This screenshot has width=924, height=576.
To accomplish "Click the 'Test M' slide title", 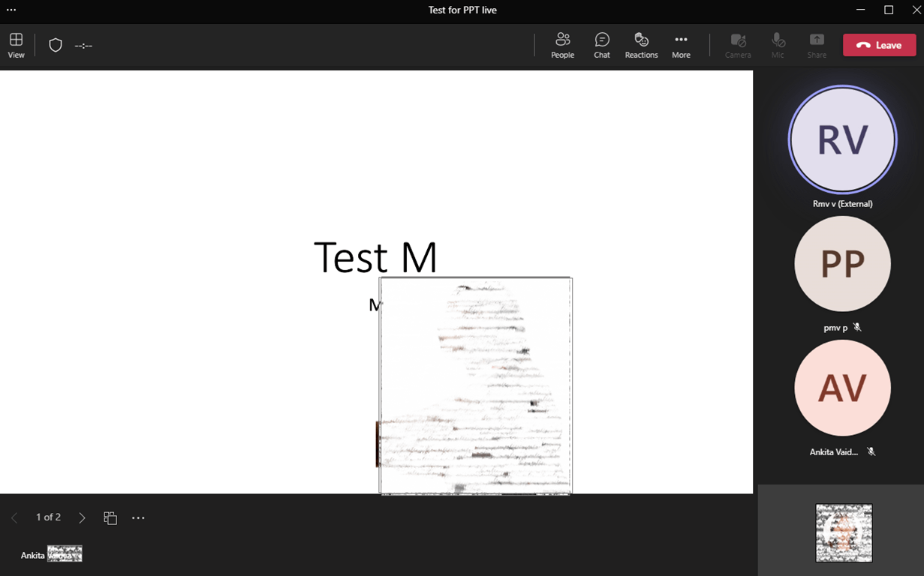I will click(375, 257).
